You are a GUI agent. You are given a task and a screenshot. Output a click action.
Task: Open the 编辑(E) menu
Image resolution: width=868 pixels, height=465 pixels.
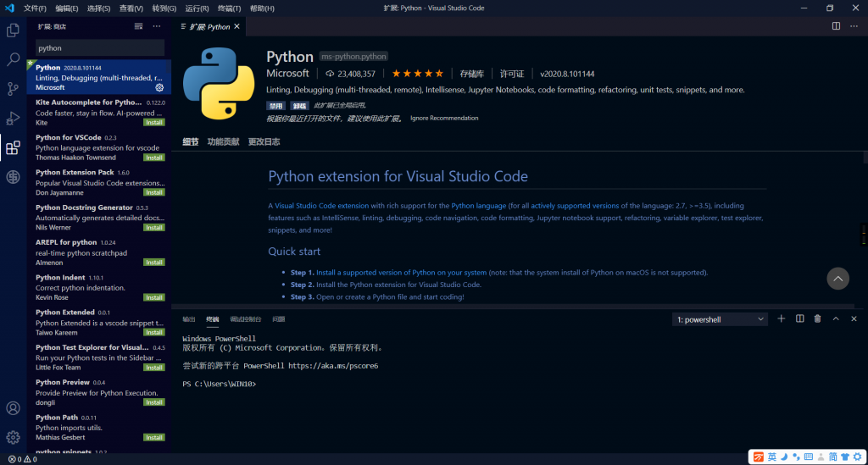[67, 8]
